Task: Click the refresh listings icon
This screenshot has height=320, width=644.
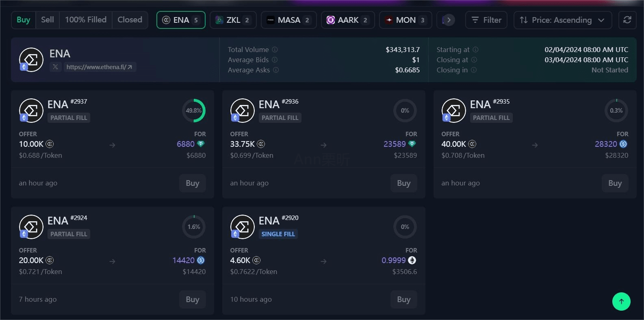Action: coord(627,20)
